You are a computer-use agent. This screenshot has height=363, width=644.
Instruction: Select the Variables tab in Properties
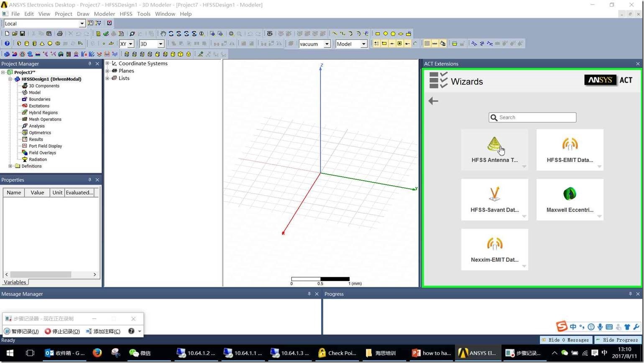[15, 282]
